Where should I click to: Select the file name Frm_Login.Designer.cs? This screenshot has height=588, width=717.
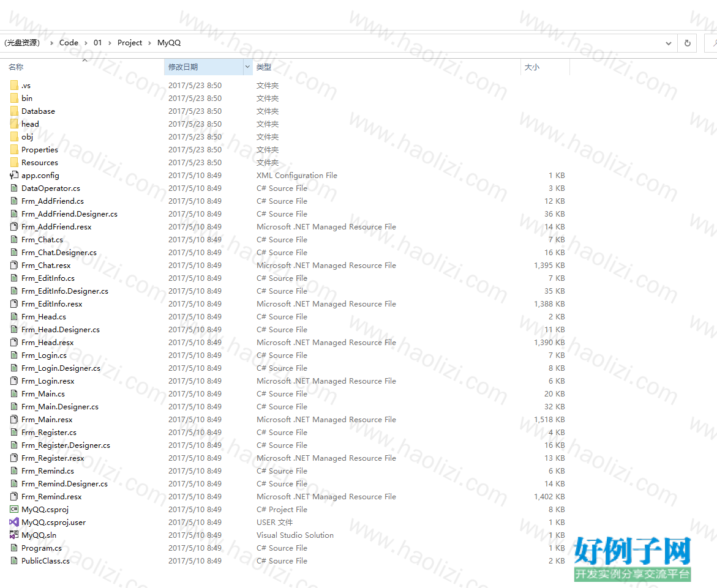tap(61, 368)
